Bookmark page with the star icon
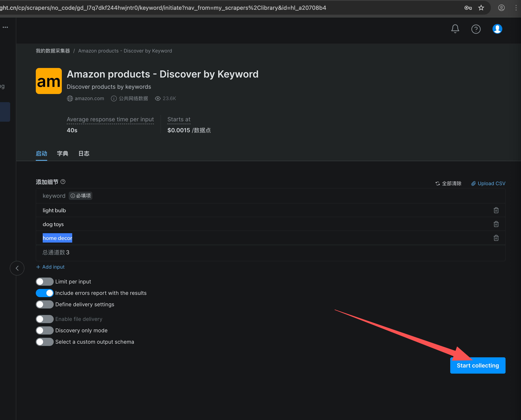Screen dimensions: 521x420 [481, 8]
